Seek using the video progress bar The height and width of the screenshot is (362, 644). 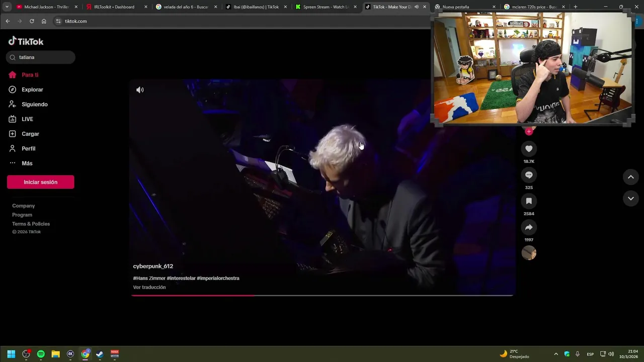click(x=322, y=296)
